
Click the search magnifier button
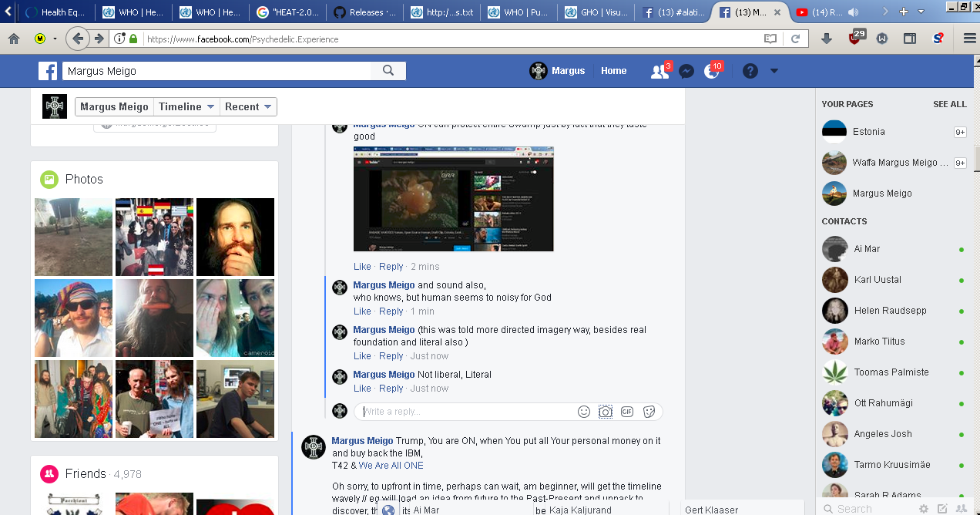tap(388, 71)
